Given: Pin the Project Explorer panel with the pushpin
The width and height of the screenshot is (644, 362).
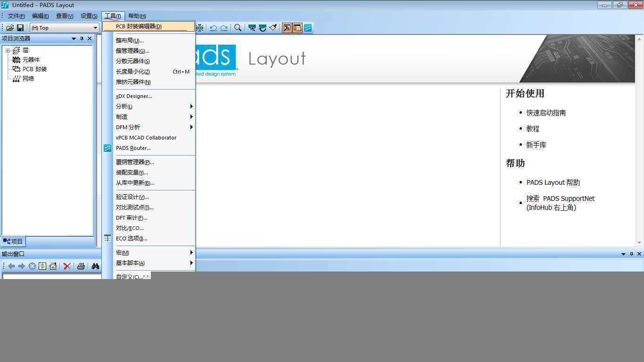Looking at the screenshot, I should [82, 39].
